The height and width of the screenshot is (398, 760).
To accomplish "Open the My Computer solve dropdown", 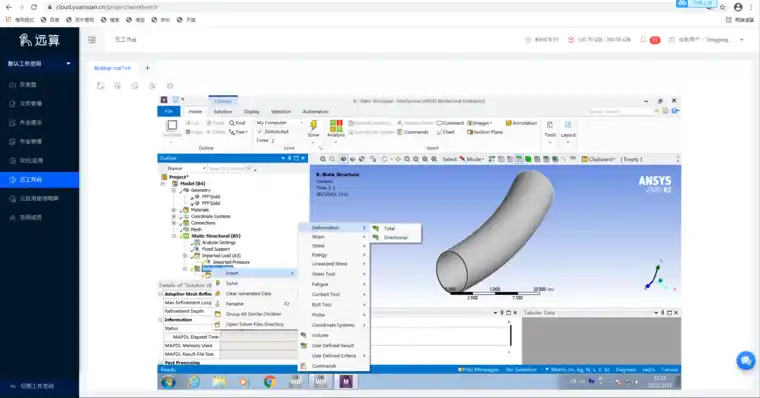I will [280, 123].
